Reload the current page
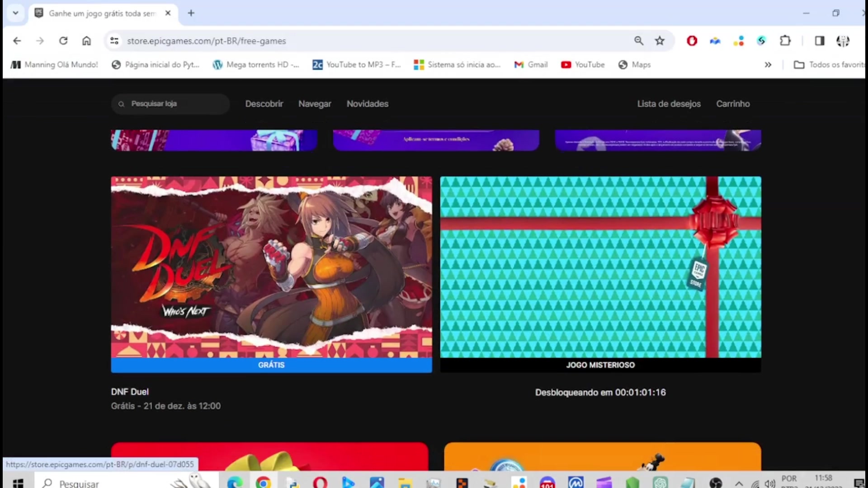This screenshot has height=488, width=868. click(x=63, y=41)
